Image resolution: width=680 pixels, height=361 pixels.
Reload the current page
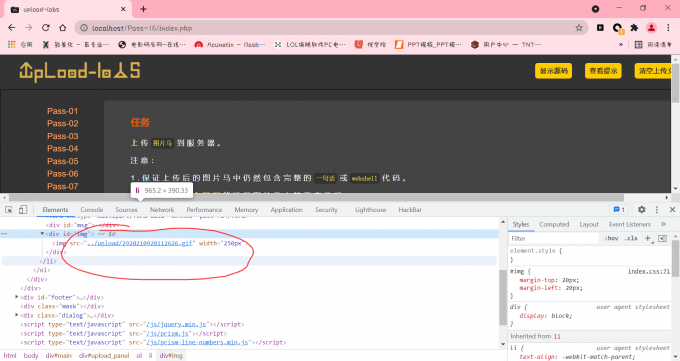coord(46,28)
